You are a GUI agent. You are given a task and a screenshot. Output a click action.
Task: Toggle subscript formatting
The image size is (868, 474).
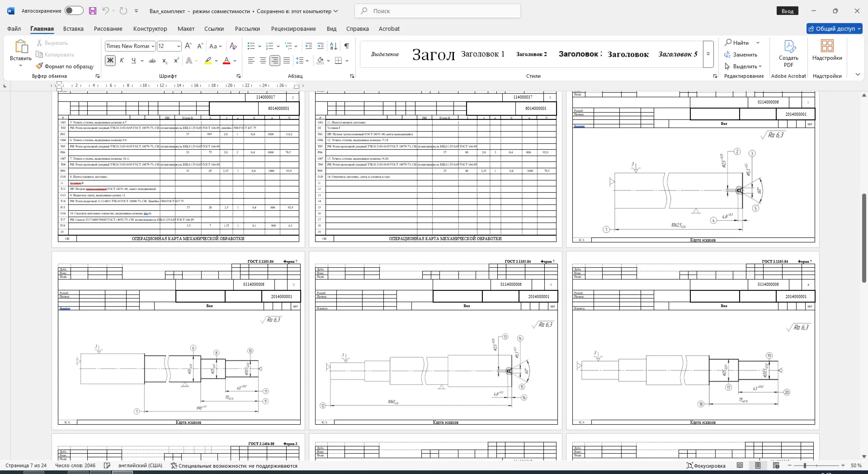click(x=165, y=61)
